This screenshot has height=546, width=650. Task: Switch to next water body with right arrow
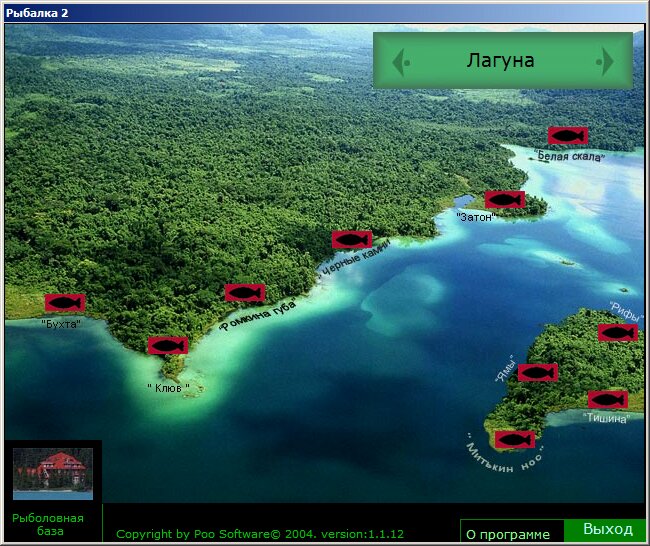(x=606, y=62)
